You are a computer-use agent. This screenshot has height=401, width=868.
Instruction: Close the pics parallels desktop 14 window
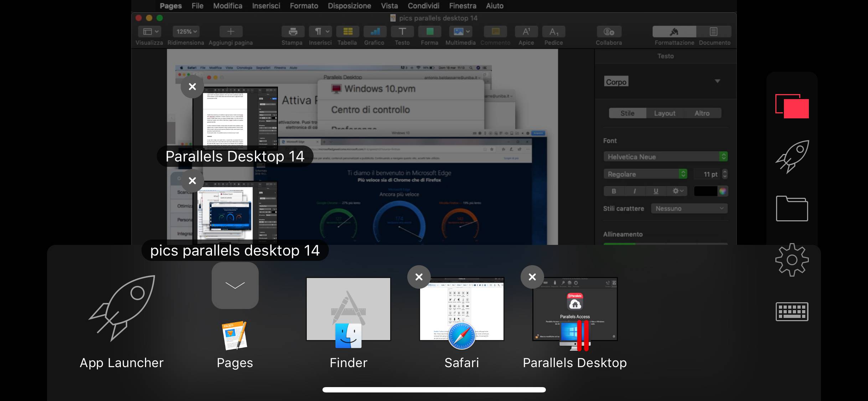192,181
